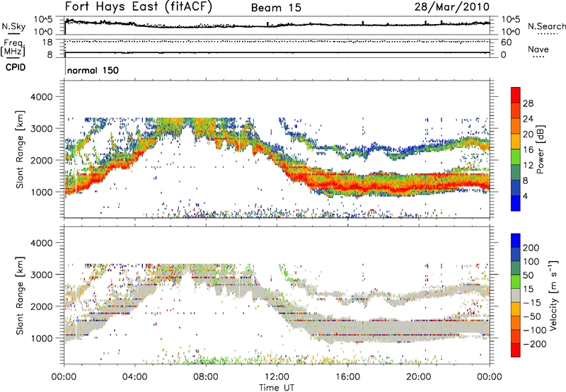Click the '16:00' time axis tick label

347,377
